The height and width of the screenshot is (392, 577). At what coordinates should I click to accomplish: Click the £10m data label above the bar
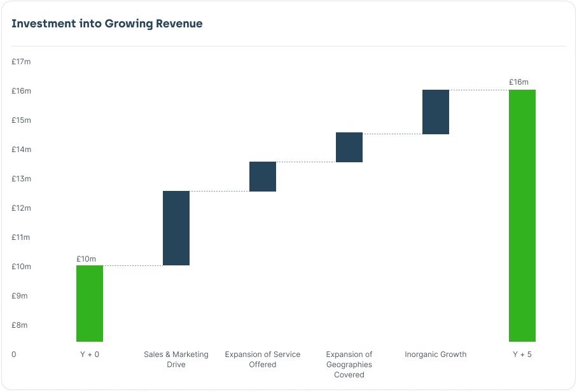[86, 259]
